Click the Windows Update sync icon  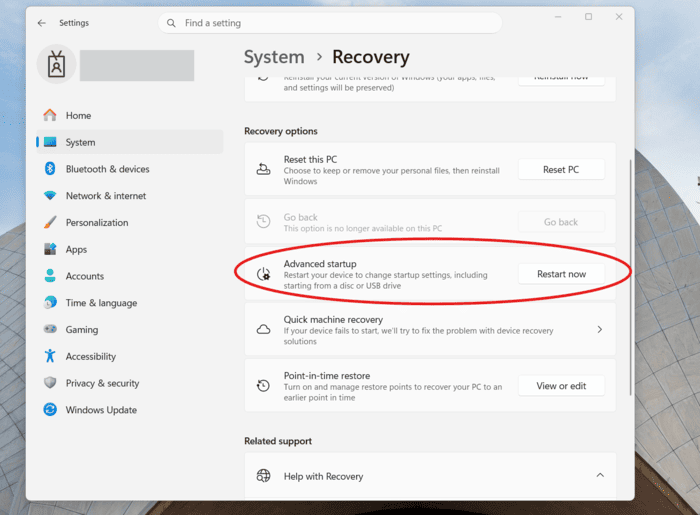click(50, 410)
